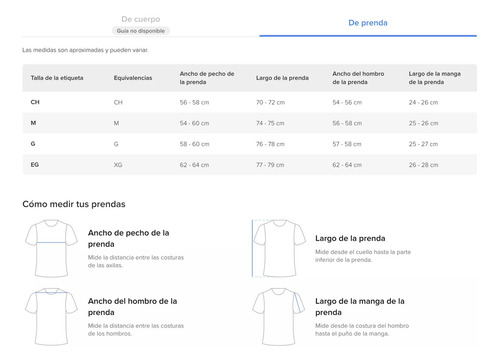
Task: Click the 77 - 79 cm length cell
Action: (x=270, y=165)
